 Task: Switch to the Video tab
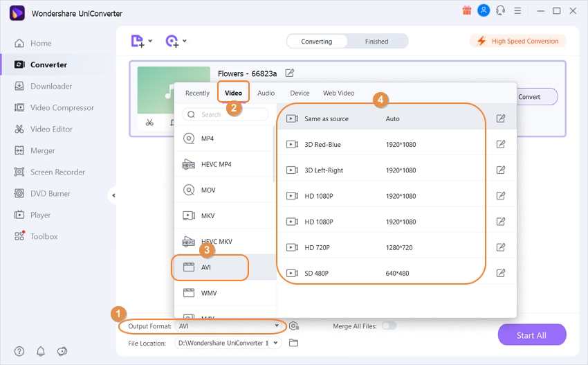[233, 93]
